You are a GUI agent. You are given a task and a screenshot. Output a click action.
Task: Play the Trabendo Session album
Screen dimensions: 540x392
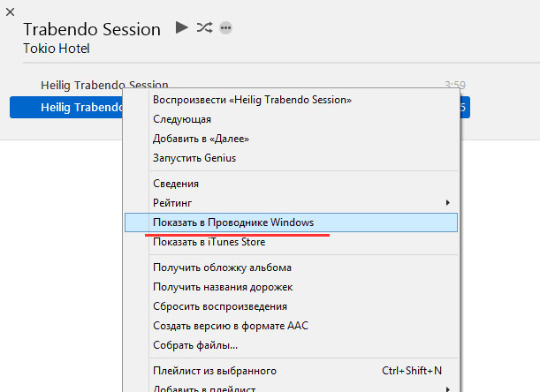tap(181, 27)
